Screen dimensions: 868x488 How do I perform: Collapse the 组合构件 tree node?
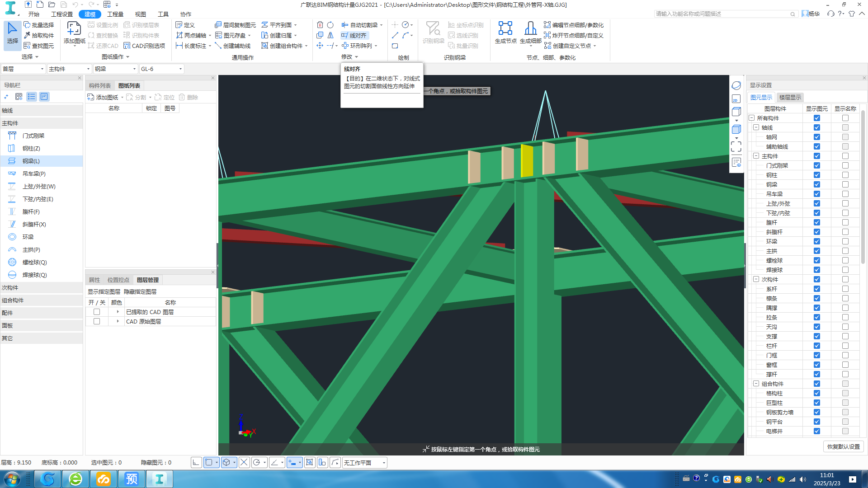click(x=756, y=384)
